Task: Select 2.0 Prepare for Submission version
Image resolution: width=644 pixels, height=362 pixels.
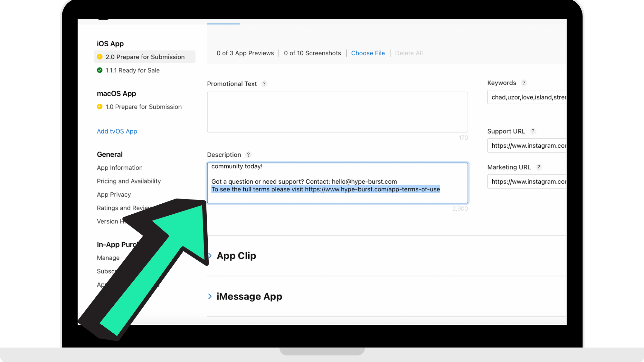Action: [145, 57]
